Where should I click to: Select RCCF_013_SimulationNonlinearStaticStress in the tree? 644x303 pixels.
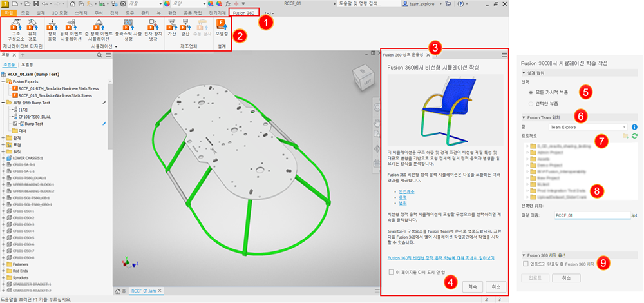pyautogui.click(x=55, y=95)
